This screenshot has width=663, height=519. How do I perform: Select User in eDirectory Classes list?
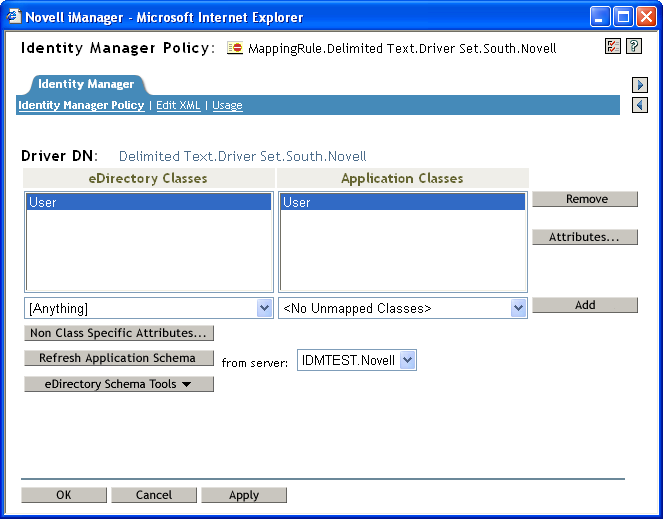[149, 202]
